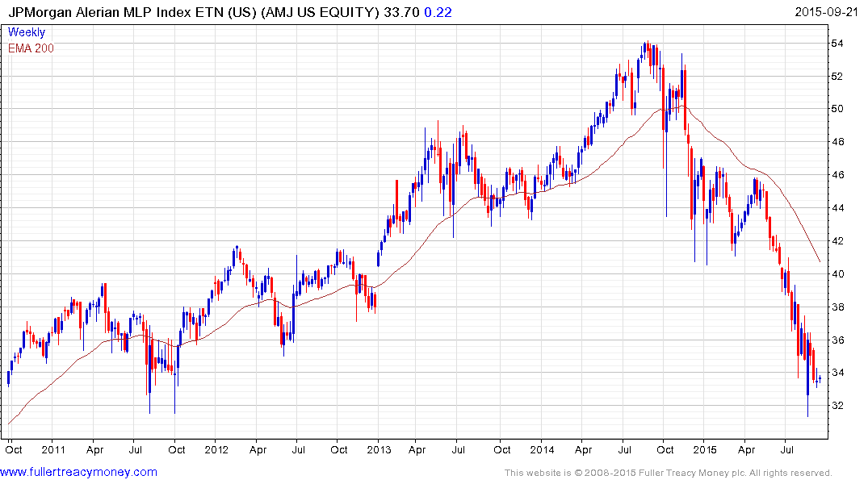Click the 40 price axis label

(x=837, y=273)
